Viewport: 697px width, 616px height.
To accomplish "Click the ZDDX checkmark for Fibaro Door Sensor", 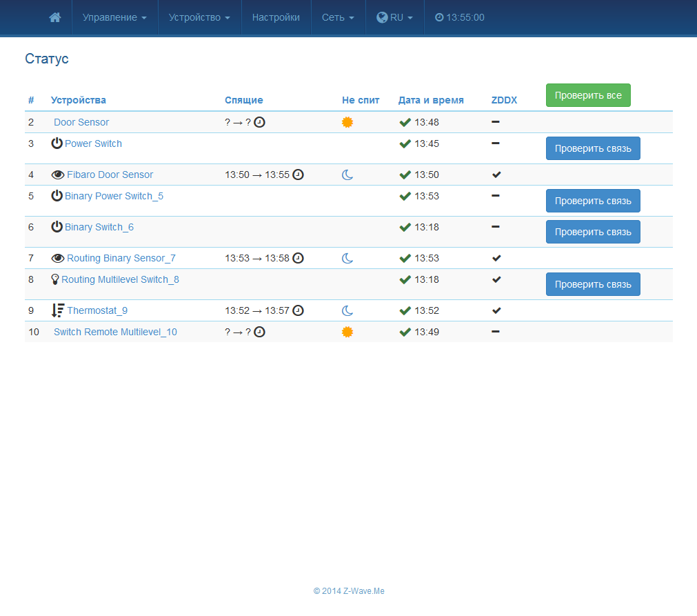I will [x=496, y=175].
